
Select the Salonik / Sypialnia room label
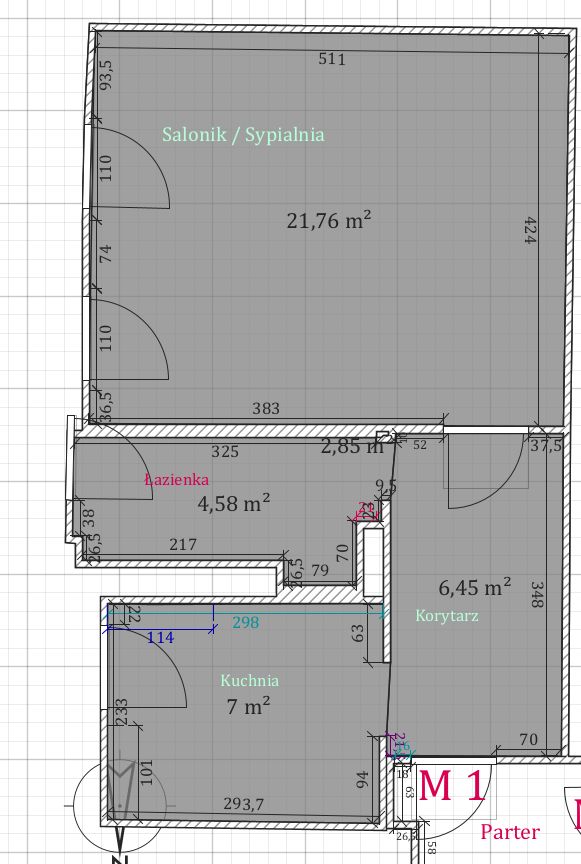pos(243,135)
